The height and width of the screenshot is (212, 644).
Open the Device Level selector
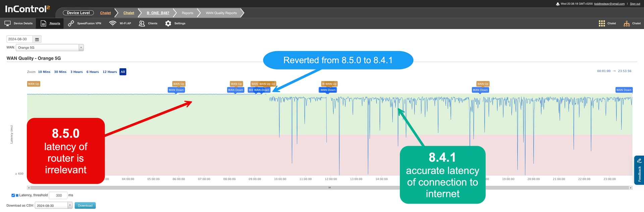[78, 13]
